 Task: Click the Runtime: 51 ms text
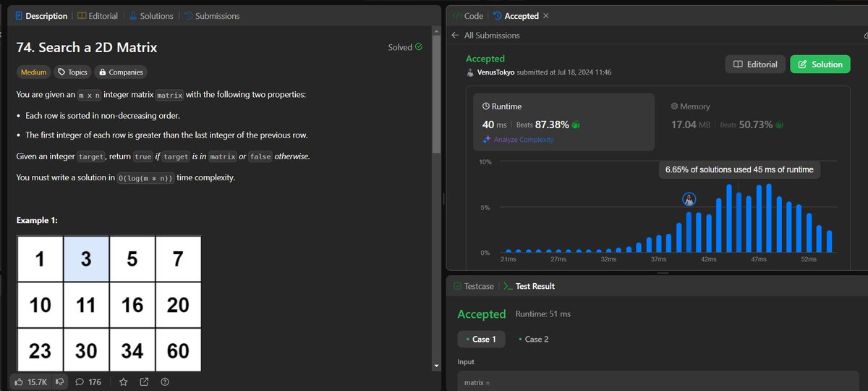tap(542, 314)
